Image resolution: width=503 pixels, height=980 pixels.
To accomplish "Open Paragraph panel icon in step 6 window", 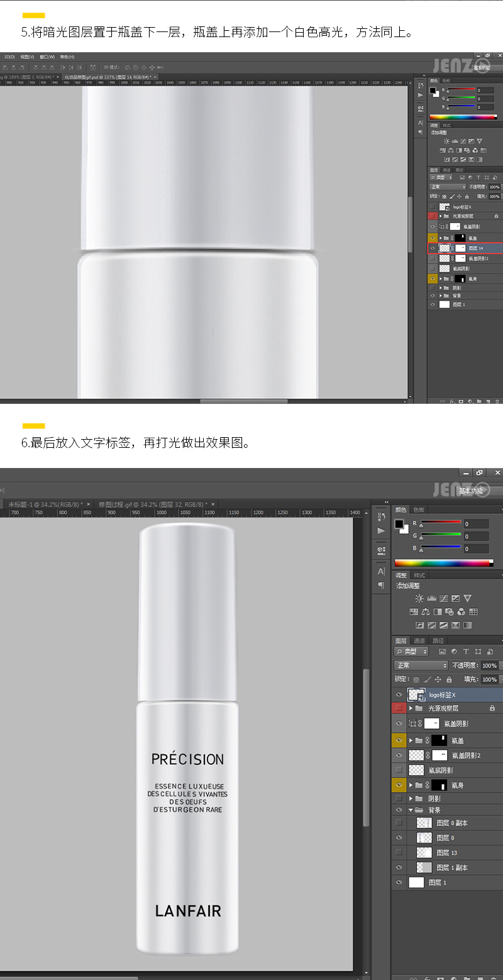I will coord(381,585).
